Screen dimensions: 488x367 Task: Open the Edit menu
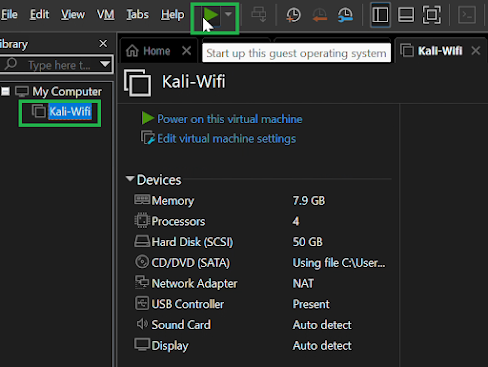coord(39,14)
